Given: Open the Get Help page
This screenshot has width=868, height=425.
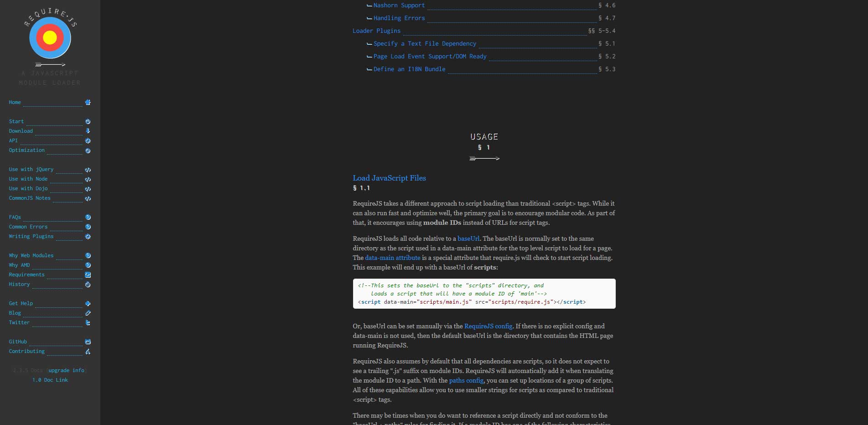Looking at the screenshot, I should pos(21,303).
